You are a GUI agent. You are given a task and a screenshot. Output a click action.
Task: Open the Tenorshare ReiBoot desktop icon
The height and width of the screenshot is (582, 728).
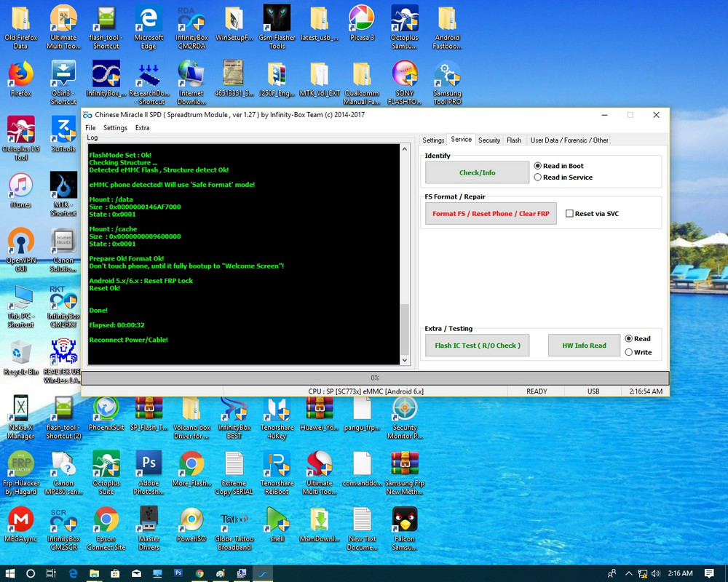tap(277, 472)
